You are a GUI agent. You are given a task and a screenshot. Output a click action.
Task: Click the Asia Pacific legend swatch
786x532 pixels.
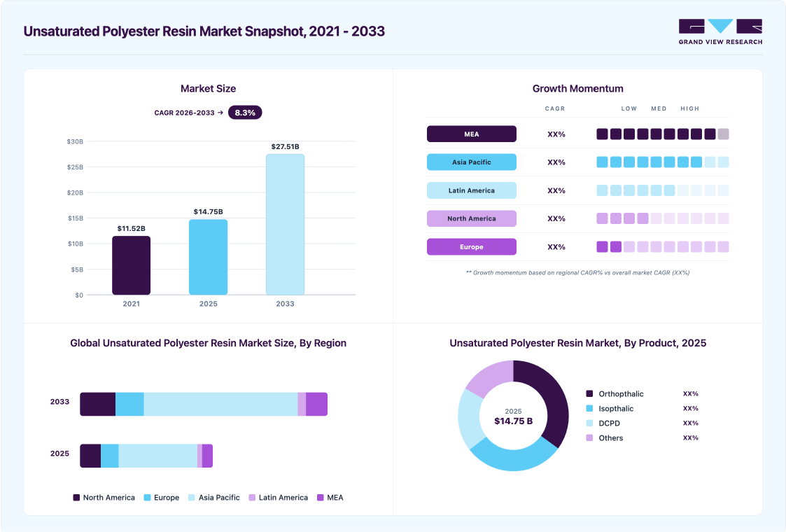pyautogui.click(x=192, y=498)
